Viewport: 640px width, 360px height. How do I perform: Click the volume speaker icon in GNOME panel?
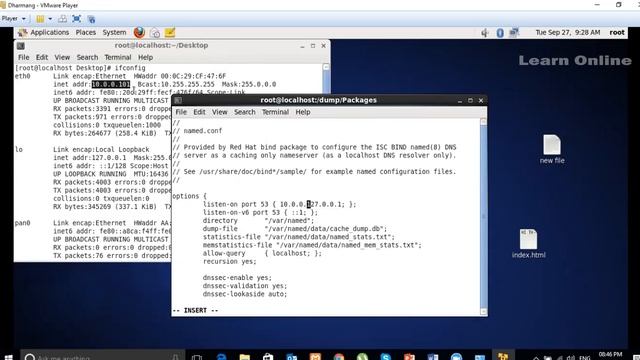[x=484, y=33]
